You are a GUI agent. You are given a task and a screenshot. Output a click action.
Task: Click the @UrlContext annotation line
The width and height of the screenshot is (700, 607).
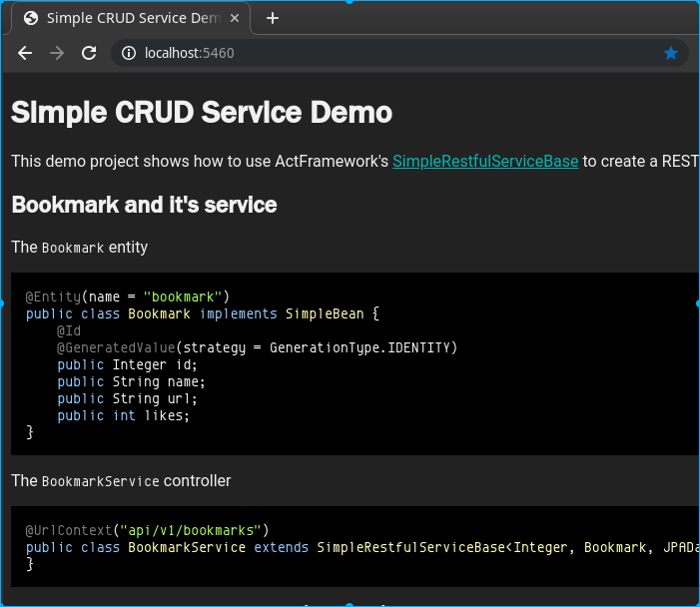tap(147, 530)
